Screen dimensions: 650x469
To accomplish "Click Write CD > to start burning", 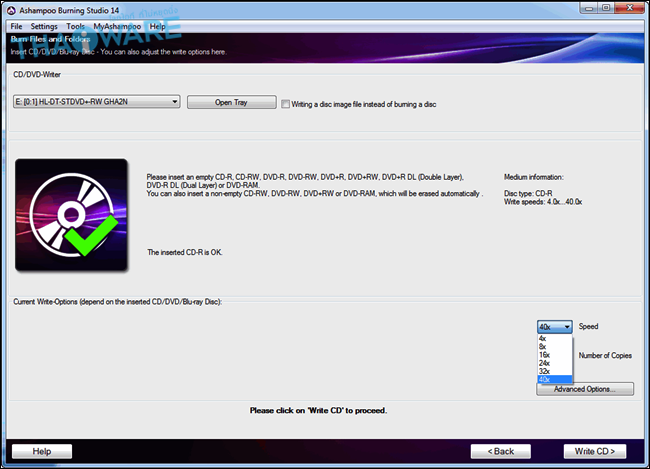I will [x=595, y=451].
